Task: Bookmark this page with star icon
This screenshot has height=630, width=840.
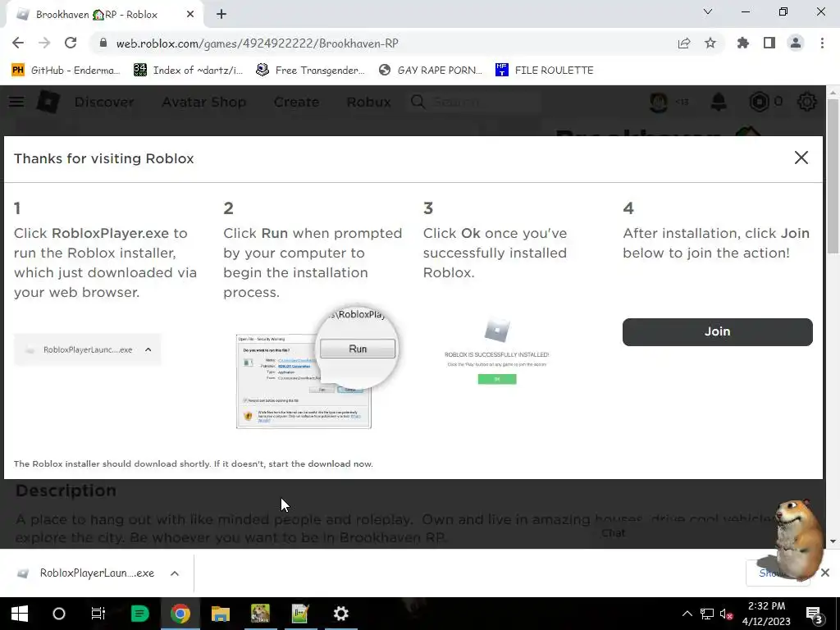Action: [x=710, y=43]
